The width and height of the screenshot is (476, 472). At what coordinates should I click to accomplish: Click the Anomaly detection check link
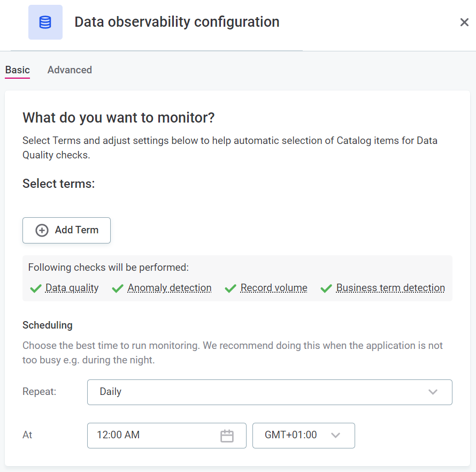pyautogui.click(x=170, y=288)
